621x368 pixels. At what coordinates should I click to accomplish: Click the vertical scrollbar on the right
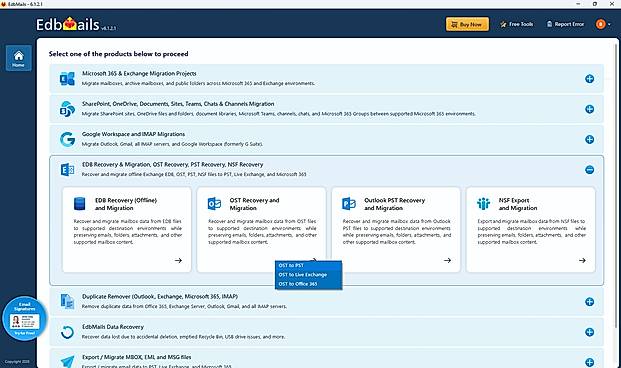(617, 186)
